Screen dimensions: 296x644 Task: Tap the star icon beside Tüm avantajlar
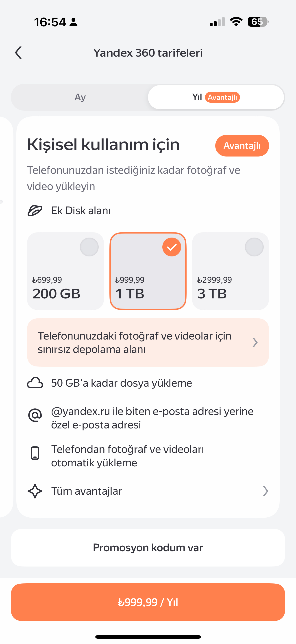point(35,491)
